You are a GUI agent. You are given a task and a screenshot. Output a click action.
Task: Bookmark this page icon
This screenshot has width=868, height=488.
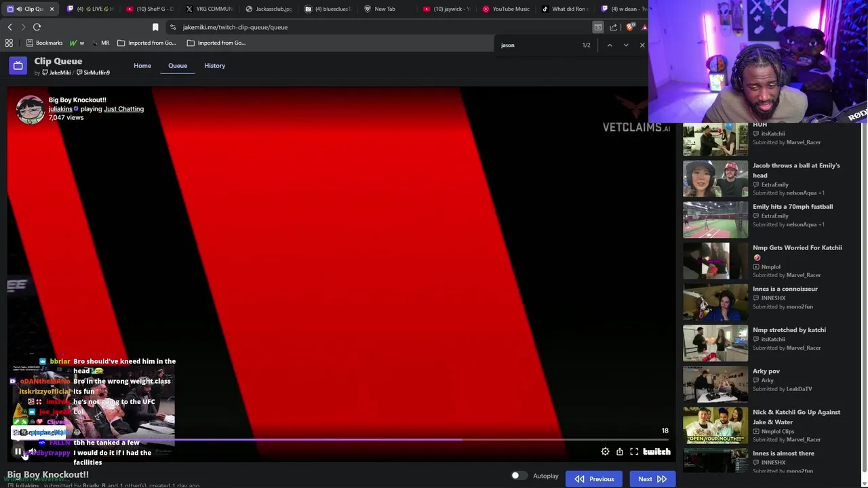[155, 27]
